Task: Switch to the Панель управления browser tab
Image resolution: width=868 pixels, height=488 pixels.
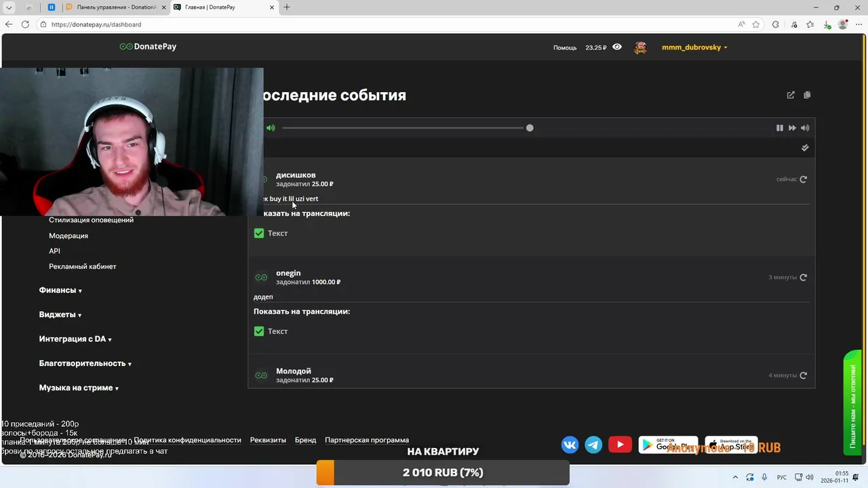Action: [115, 7]
